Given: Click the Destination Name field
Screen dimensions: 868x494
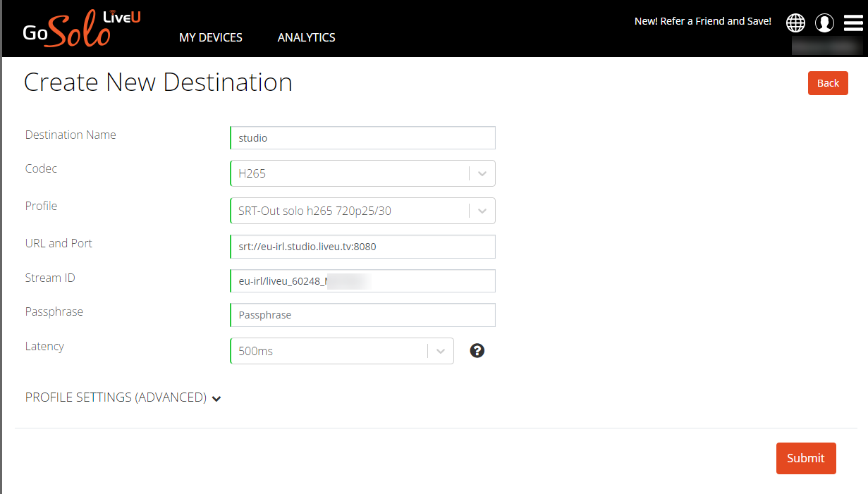Looking at the screenshot, I should (x=362, y=138).
